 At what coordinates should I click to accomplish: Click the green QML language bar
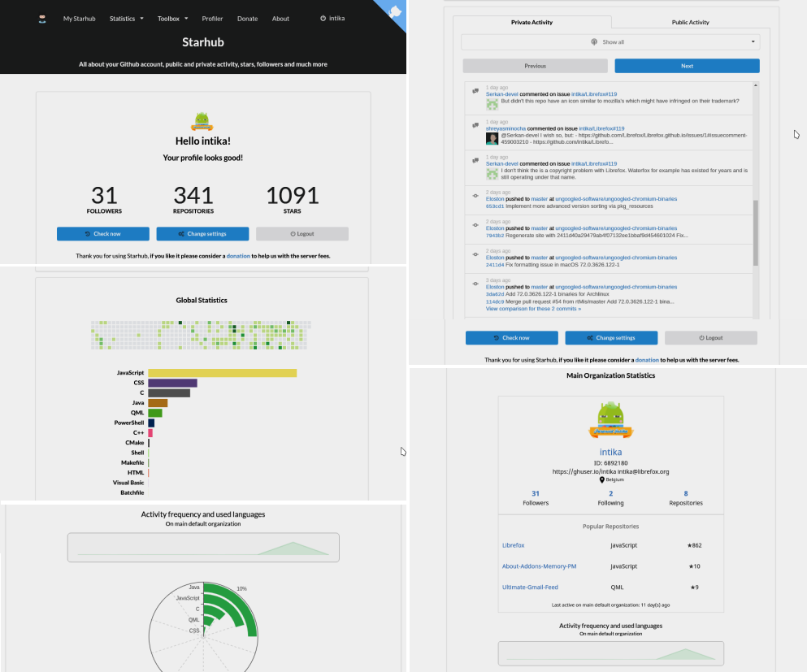click(155, 413)
